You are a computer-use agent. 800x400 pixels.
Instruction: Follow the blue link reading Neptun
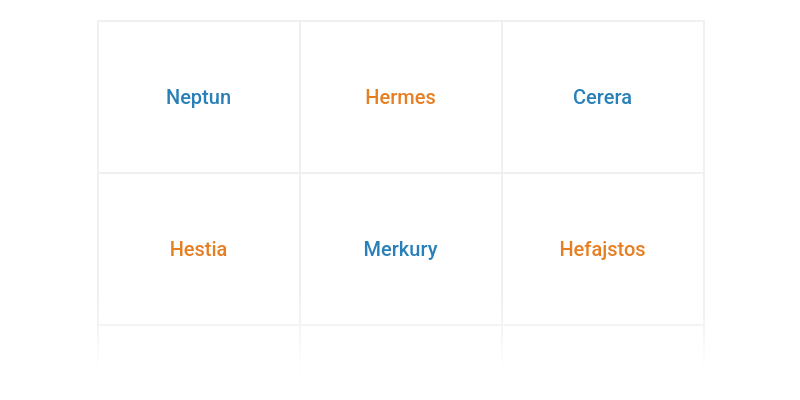[x=198, y=97]
